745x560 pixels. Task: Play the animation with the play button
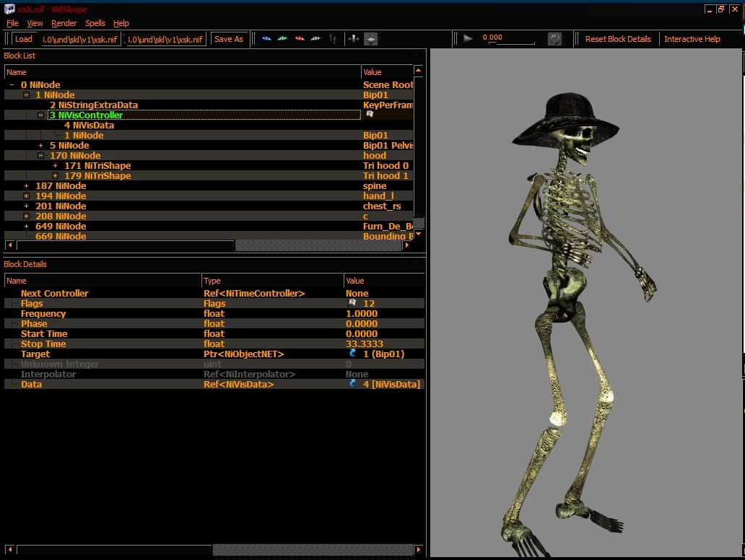coord(468,38)
